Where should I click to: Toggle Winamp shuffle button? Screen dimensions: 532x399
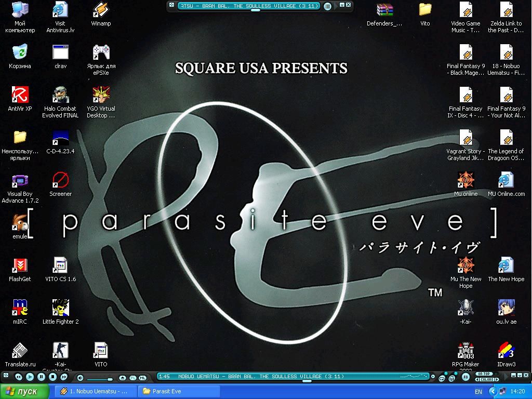[451, 378]
